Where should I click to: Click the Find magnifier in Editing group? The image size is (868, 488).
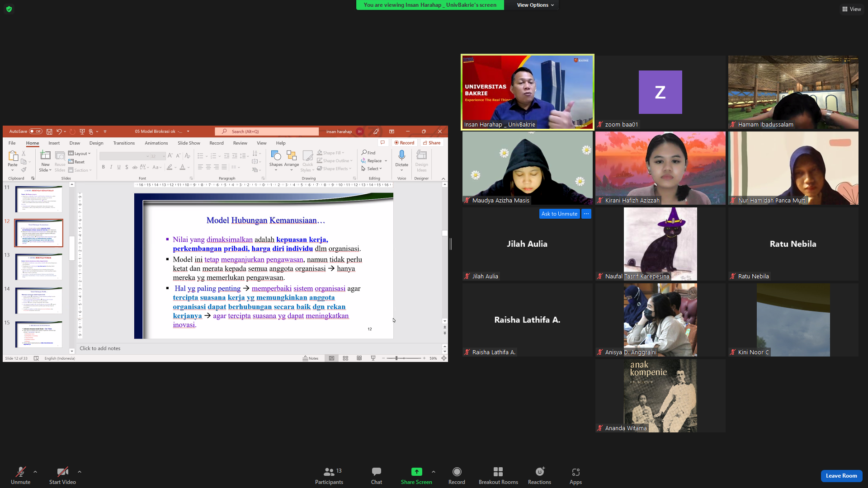(364, 153)
